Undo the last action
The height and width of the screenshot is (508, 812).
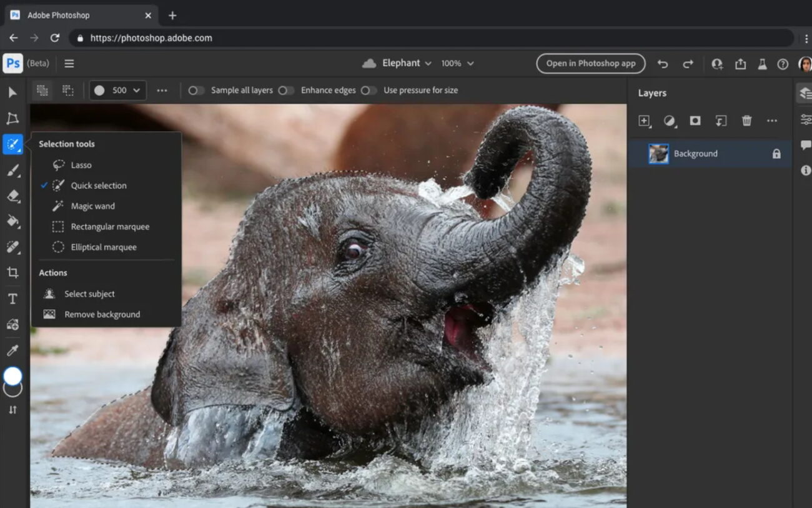click(663, 64)
